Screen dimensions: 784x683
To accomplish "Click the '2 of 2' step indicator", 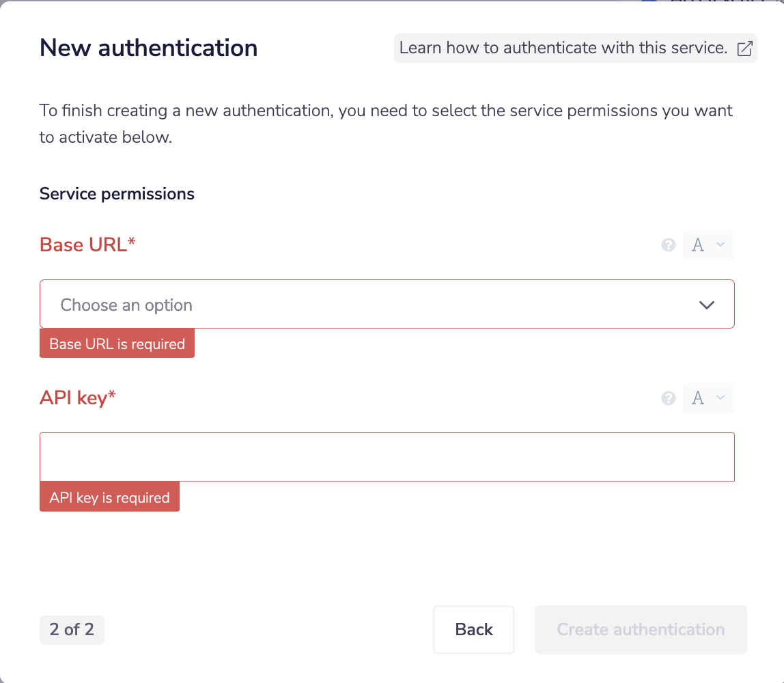I will [x=71, y=629].
